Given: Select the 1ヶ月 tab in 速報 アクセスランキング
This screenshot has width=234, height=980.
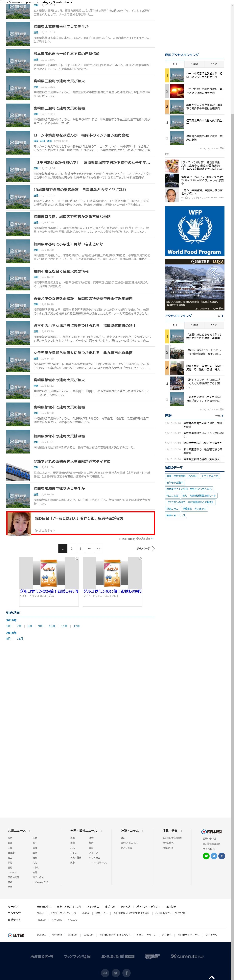Looking at the screenshot, I should point(214,64).
